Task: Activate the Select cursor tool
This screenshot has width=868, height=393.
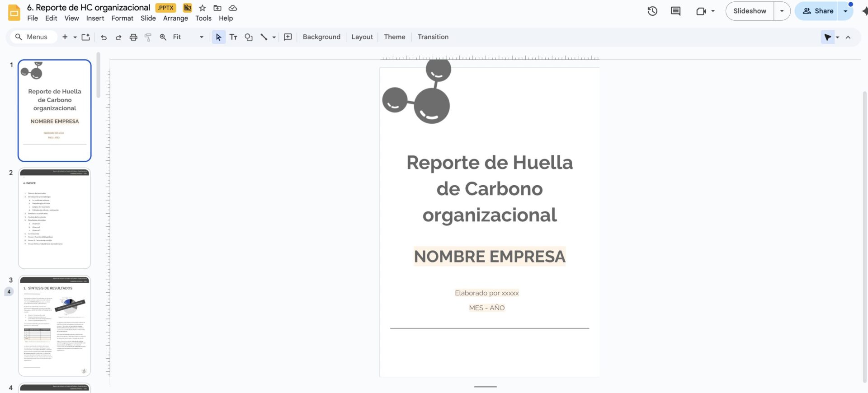Action: pyautogui.click(x=218, y=37)
